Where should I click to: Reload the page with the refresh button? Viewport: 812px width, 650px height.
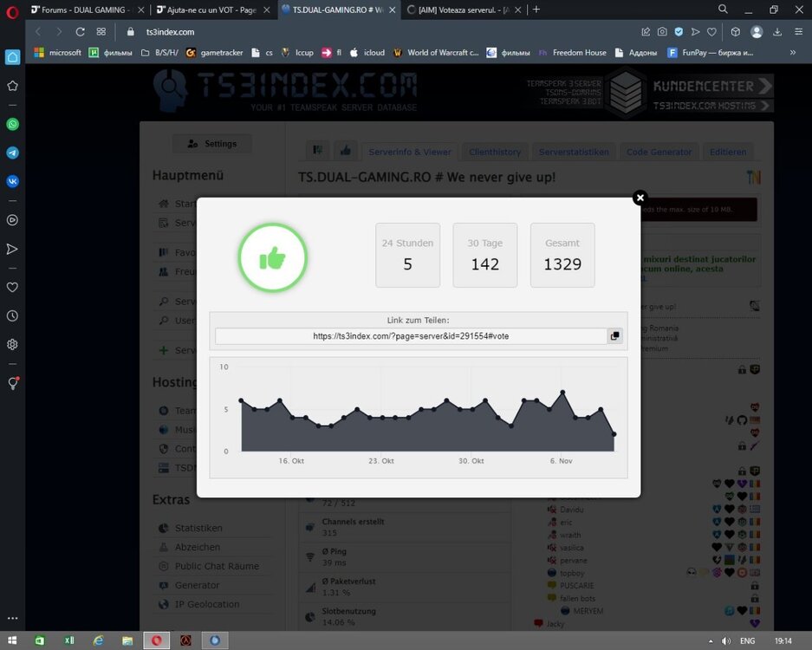click(x=80, y=31)
